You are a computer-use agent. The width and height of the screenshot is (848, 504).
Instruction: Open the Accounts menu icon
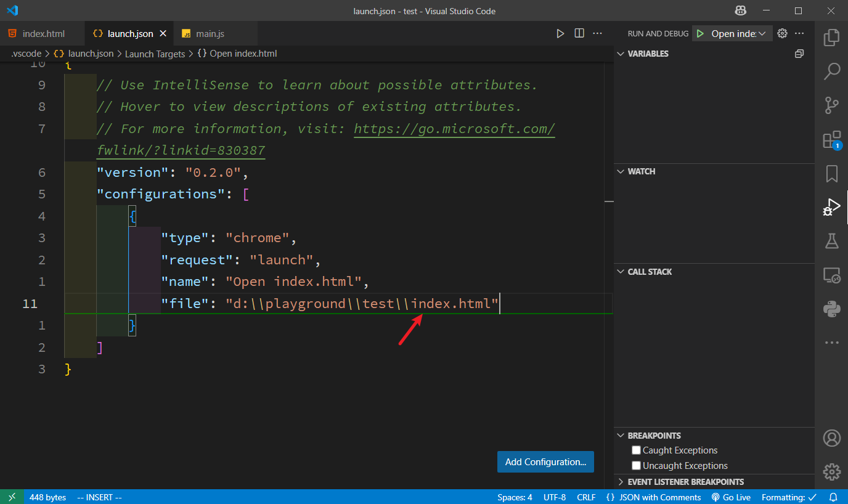point(831,439)
